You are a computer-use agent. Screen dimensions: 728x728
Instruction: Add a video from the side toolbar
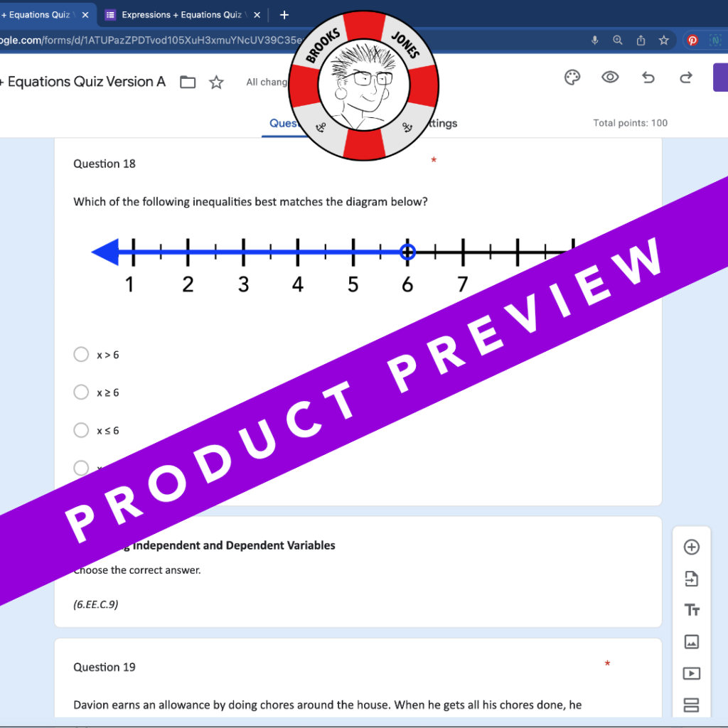691,673
